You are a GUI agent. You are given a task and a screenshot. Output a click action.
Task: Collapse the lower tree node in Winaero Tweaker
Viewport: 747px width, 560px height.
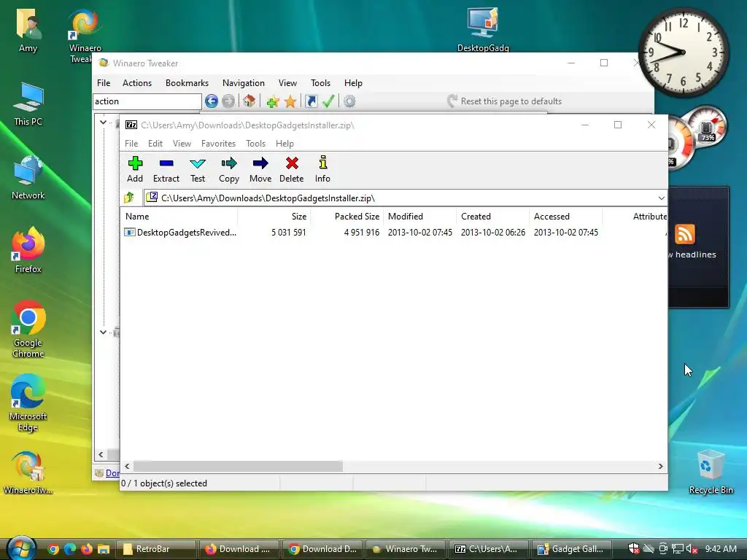(103, 332)
